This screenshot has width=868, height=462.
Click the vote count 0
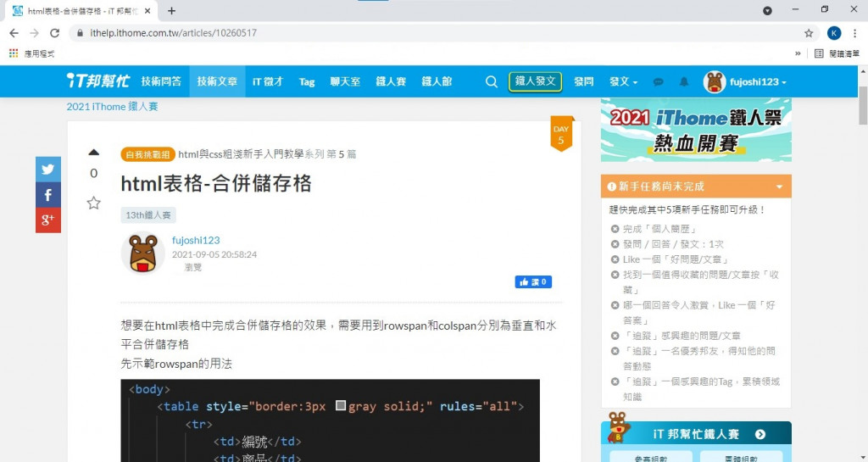tap(93, 173)
